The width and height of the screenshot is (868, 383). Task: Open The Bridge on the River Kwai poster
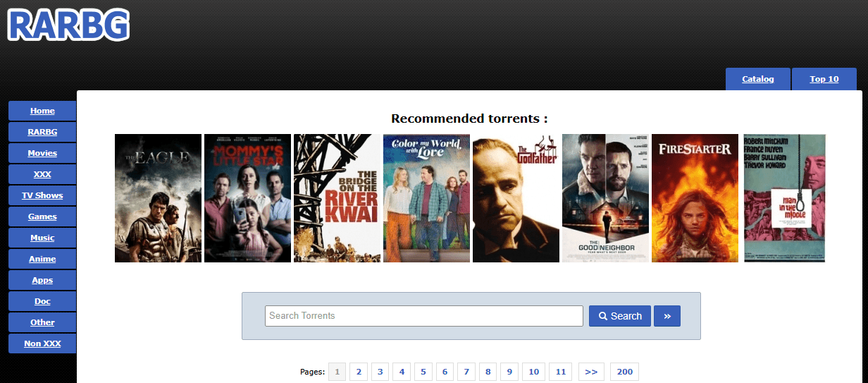pyautogui.click(x=337, y=198)
